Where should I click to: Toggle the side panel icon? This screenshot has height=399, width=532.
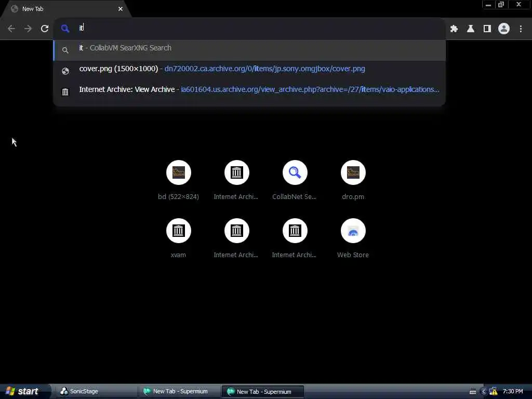click(487, 29)
